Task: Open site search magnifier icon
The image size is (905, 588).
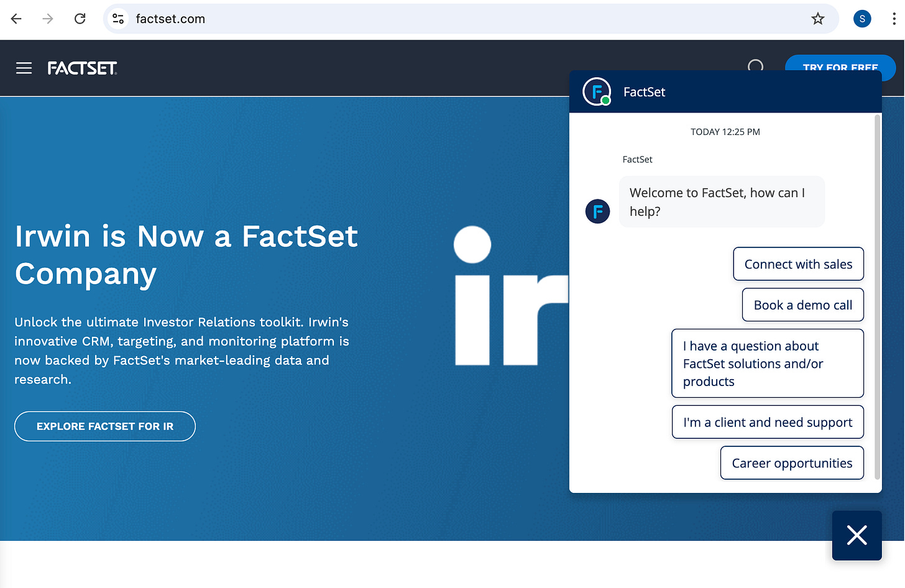Action: click(x=756, y=65)
